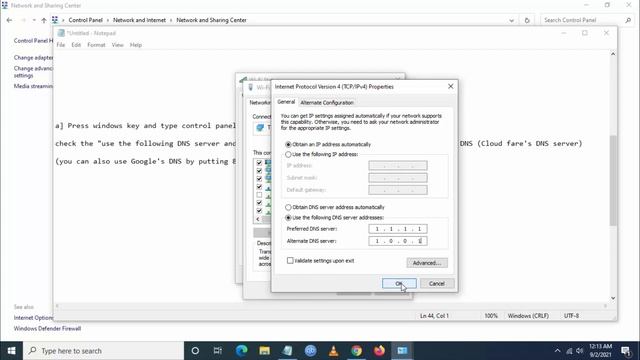
Task: Click Search Control Panel box
Action: point(587,20)
